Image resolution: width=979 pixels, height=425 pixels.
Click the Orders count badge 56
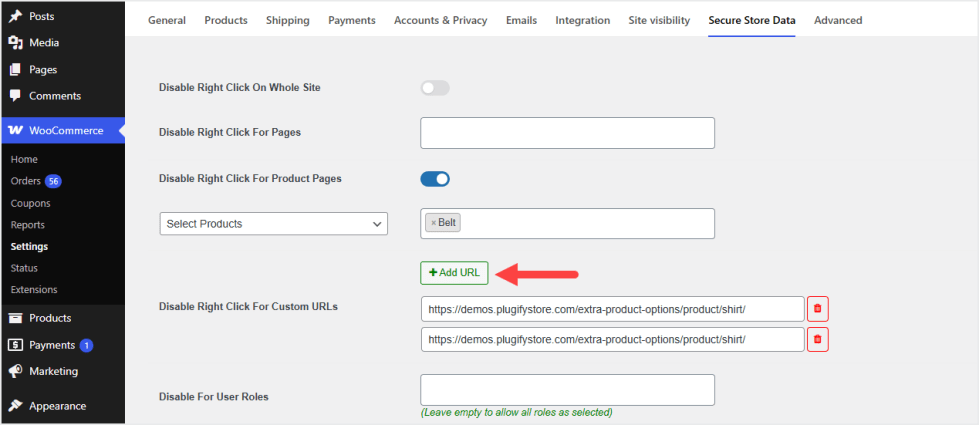coord(53,182)
